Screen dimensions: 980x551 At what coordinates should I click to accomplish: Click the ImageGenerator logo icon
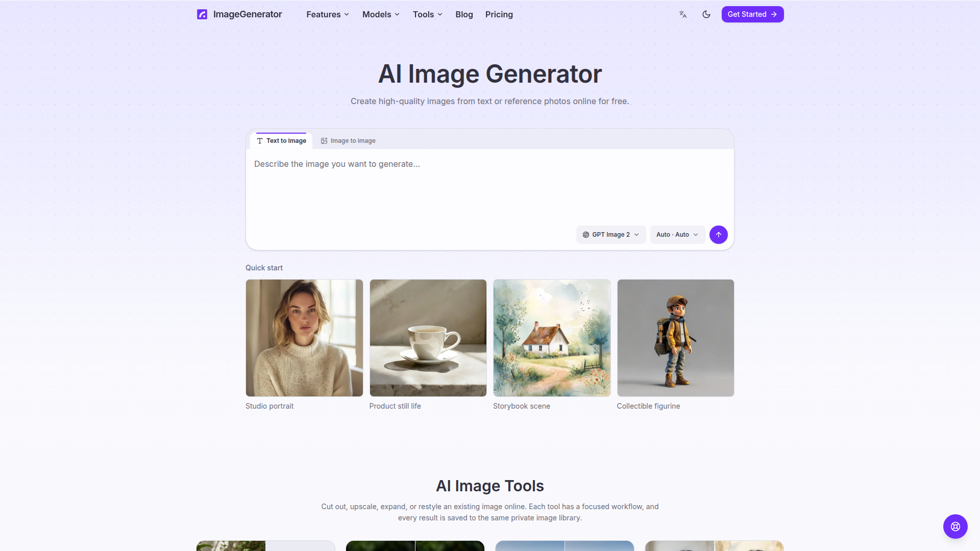point(202,14)
